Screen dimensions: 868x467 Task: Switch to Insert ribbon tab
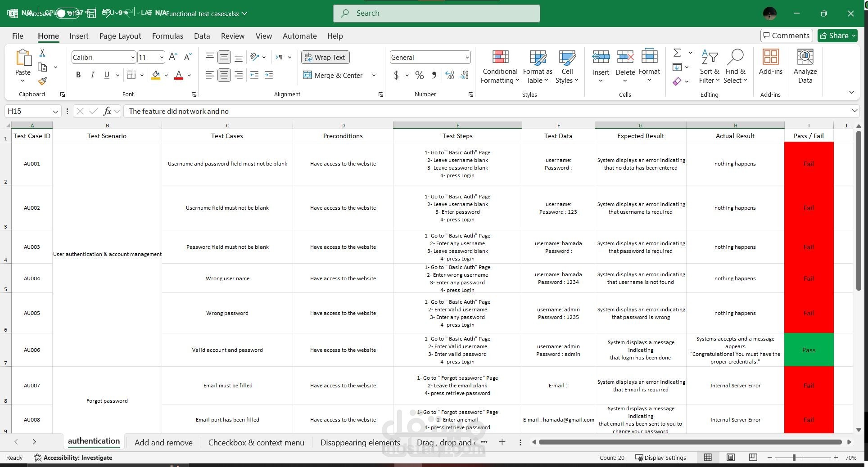(x=79, y=36)
